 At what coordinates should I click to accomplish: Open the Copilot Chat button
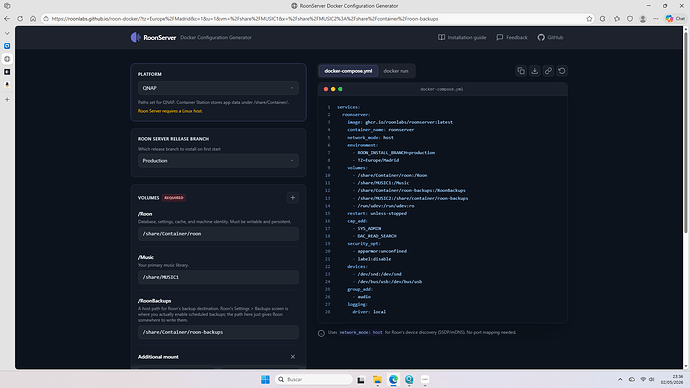[x=675, y=18]
